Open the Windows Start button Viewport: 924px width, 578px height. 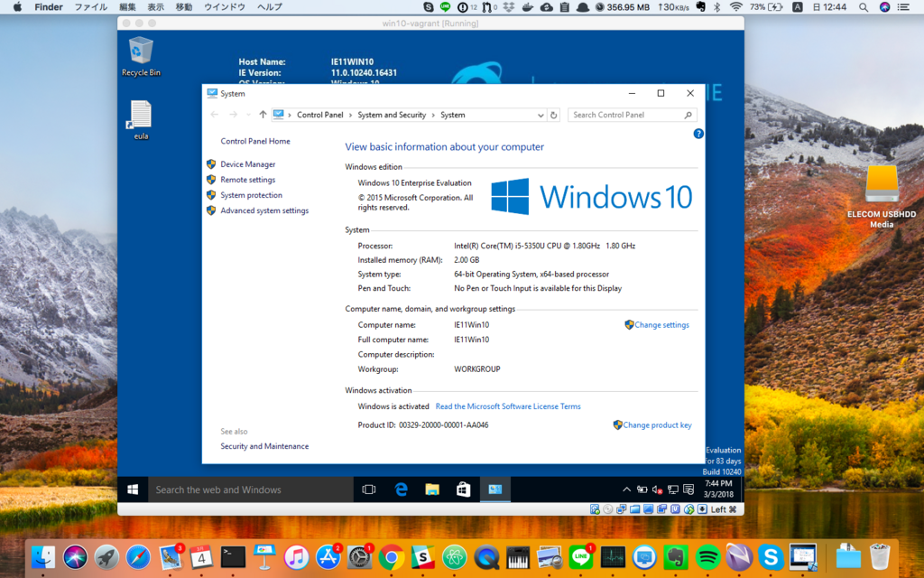pyautogui.click(x=133, y=489)
